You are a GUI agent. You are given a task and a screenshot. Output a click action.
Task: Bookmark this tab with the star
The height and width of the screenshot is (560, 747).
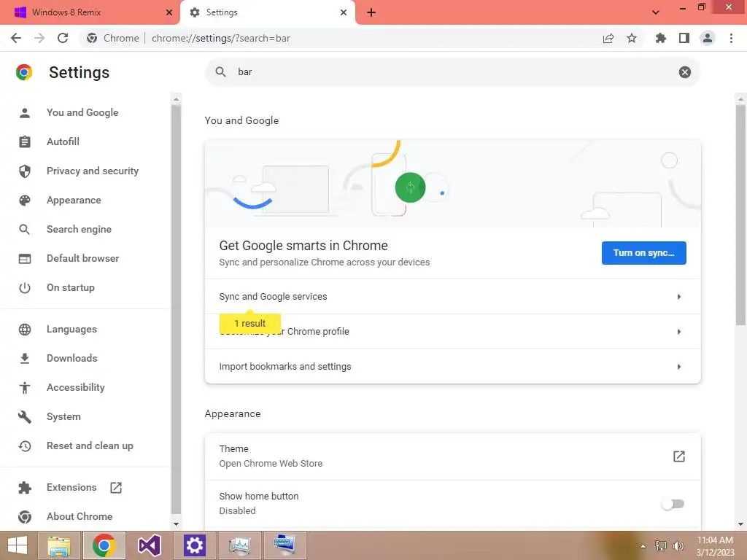tap(632, 38)
